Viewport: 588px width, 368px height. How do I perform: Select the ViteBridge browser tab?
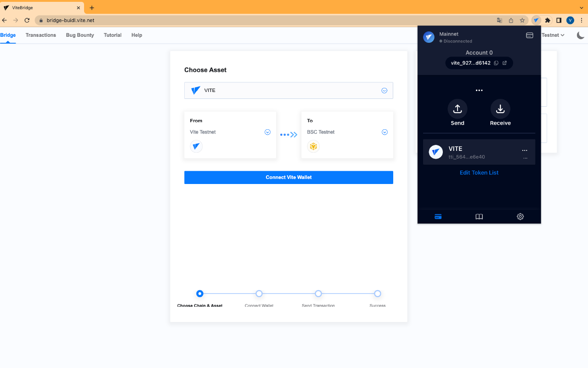(x=42, y=8)
